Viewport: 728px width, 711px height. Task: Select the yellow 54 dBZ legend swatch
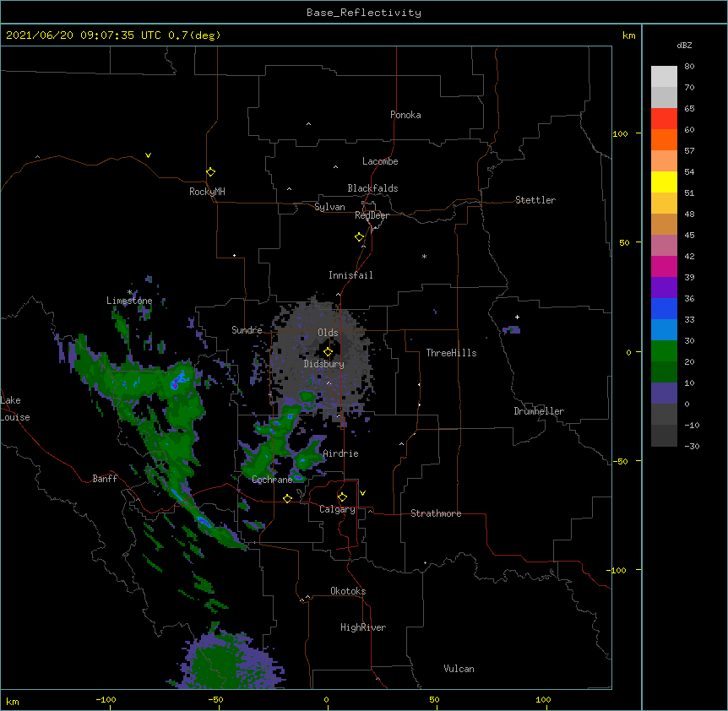(664, 182)
